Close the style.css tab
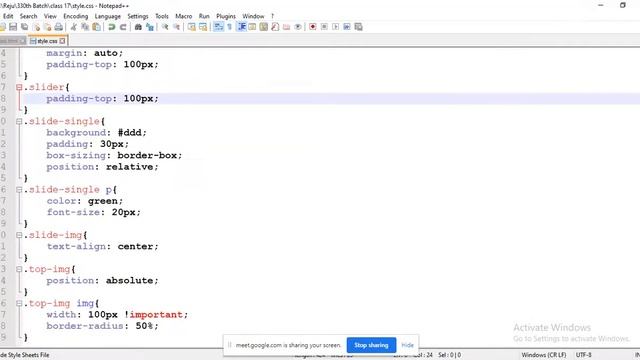 [62, 41]
